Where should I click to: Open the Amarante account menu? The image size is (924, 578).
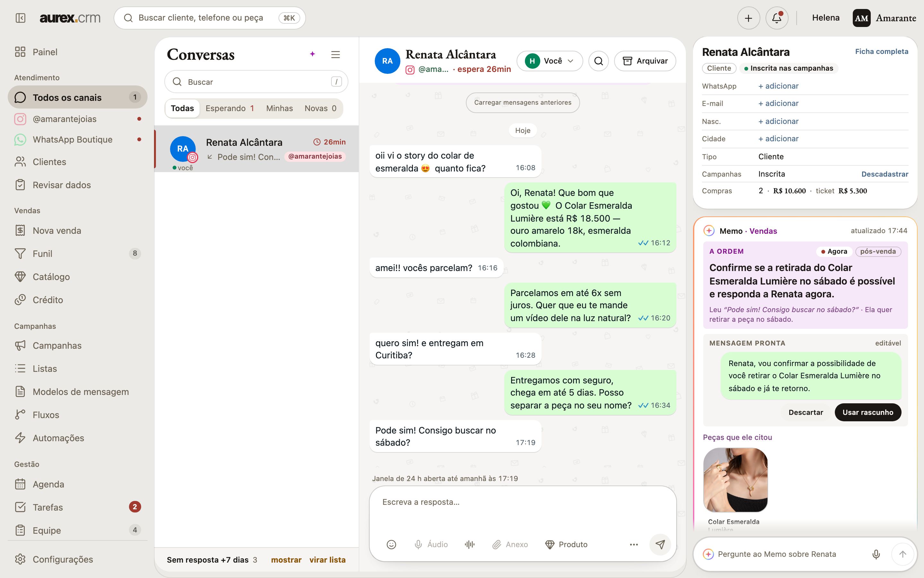pyautogui.click(x=884, y=18)
